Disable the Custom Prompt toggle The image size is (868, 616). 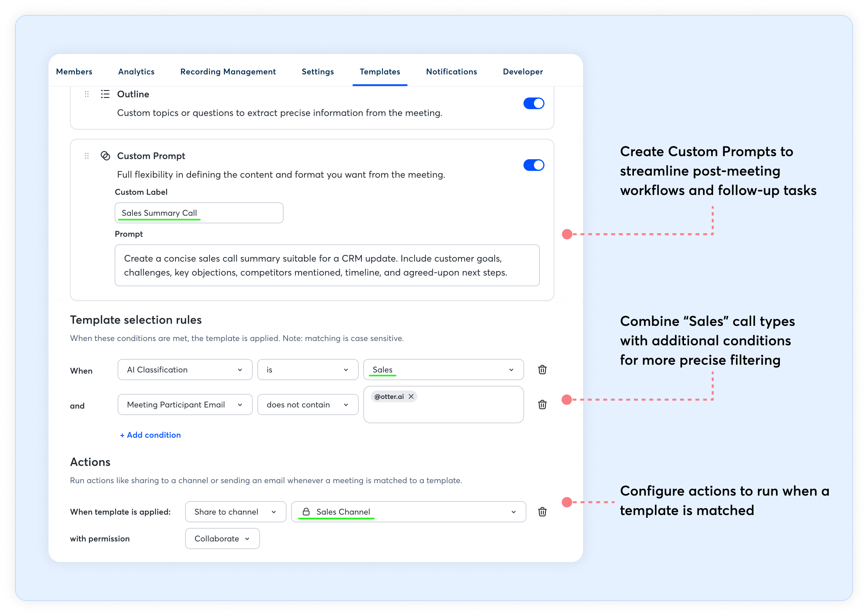pyautogui.click(x=534, y=165)
